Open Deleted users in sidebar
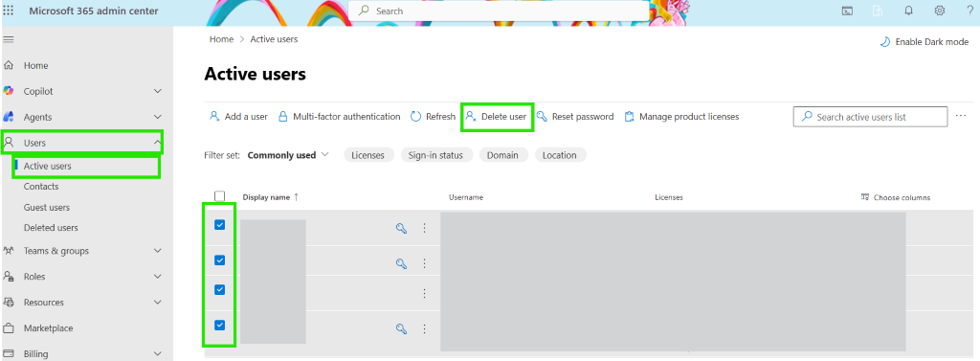 point(52,228)
